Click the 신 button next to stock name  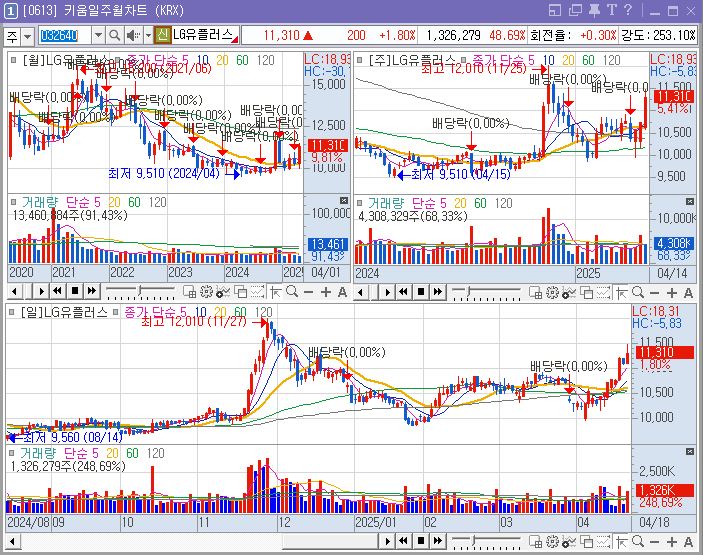pos(163,35)
